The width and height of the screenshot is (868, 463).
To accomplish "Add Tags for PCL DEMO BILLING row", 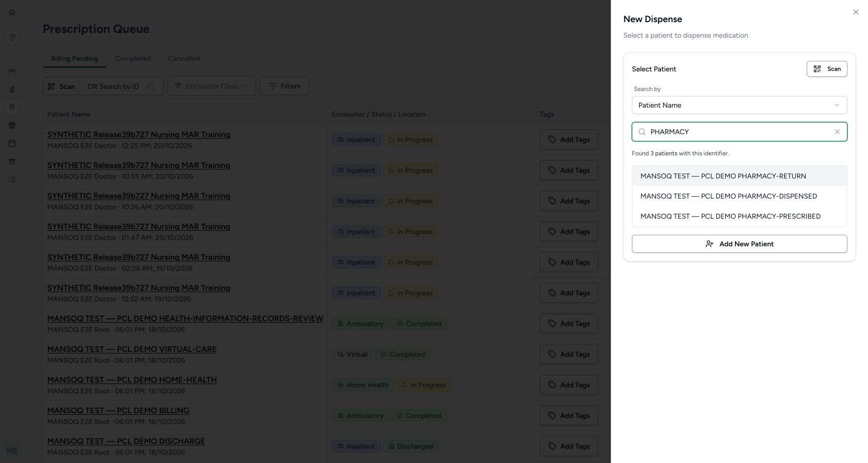I will tap(569, 416).
